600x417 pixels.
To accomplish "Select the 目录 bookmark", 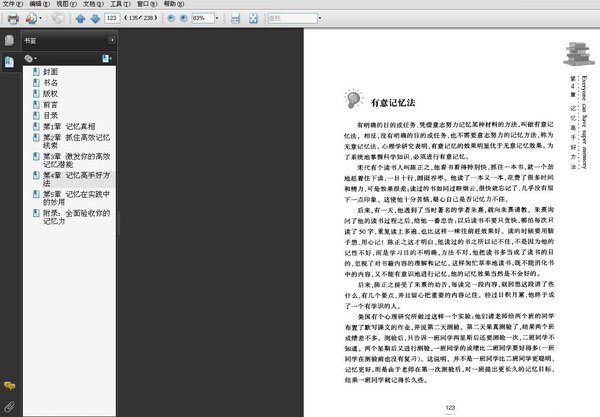I will click(x=50, y=115).
